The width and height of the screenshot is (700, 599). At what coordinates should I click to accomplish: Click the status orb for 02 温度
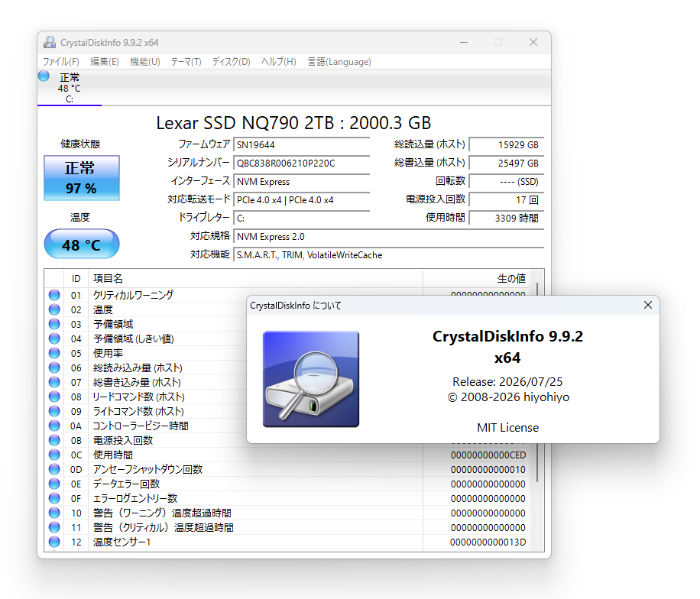point(54,309)
